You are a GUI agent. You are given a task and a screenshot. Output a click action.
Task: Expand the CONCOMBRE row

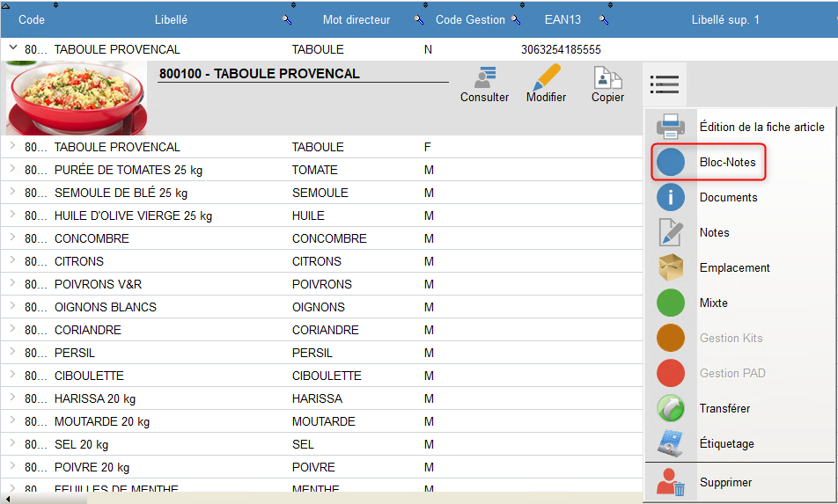pyautogui.click(x=12, y=238)
